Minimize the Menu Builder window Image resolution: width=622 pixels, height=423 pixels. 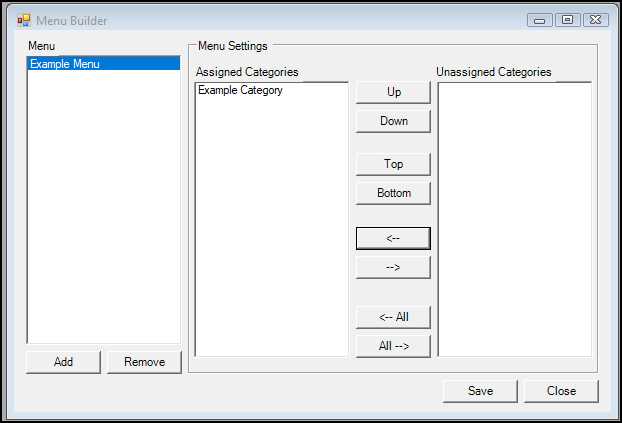[x=539, y=20]
